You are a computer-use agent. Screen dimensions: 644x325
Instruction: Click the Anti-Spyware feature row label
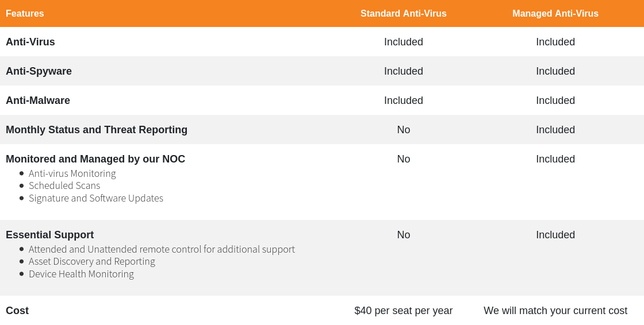coord(39,71)
